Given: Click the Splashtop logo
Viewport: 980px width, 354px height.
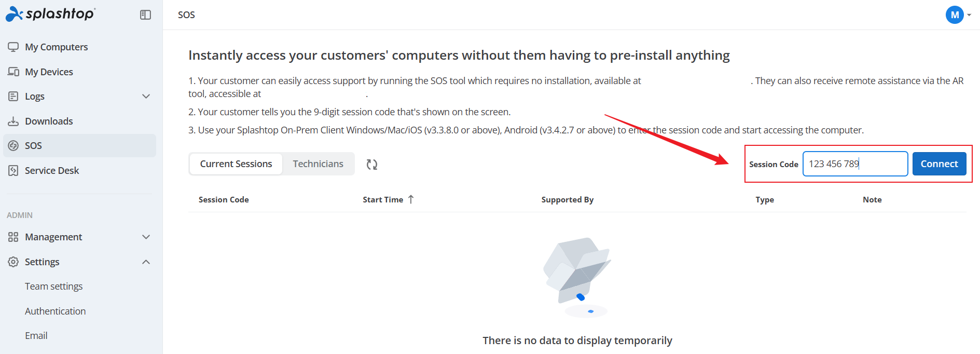Looking at the screenshot, I should click(x=50, y=14).
